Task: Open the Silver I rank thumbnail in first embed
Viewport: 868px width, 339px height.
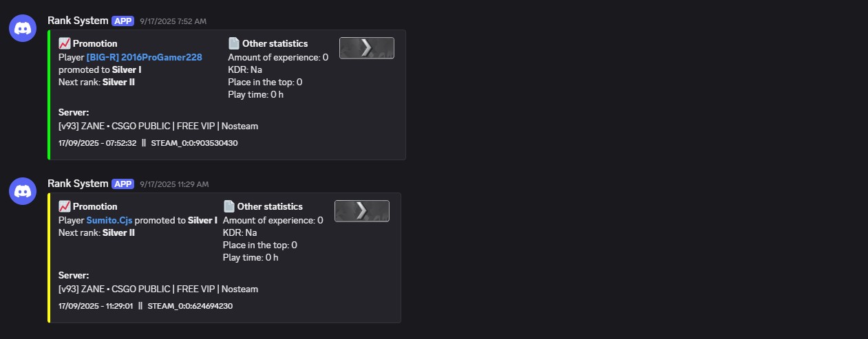Action: point(366,48)
